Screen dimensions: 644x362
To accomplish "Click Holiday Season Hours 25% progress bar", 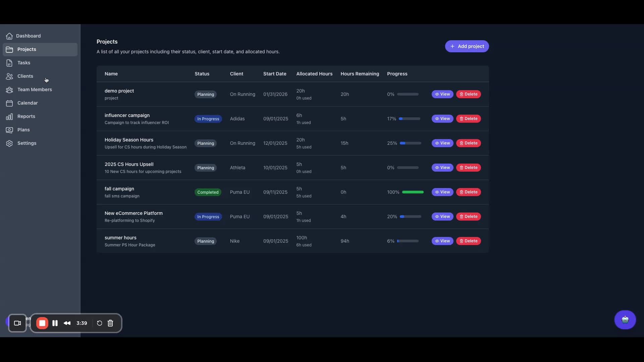I will [411, 143].
